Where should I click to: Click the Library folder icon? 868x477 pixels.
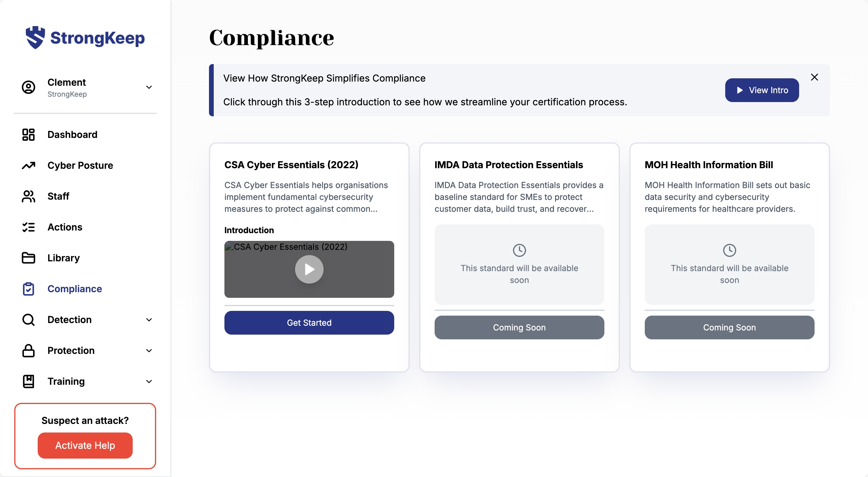pyautogui.click(x=28, y=258)
